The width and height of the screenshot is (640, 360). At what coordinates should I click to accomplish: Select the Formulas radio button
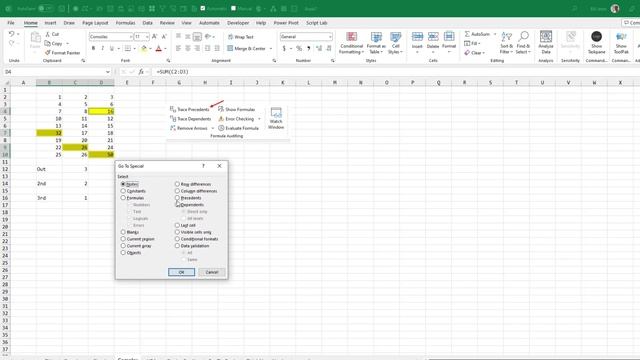(x=123, y=198)
